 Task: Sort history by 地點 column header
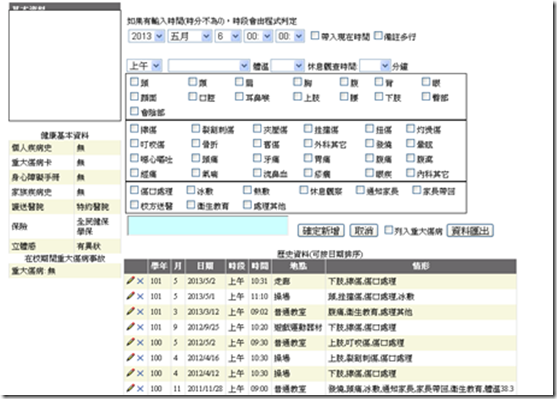tap(298, 266)
